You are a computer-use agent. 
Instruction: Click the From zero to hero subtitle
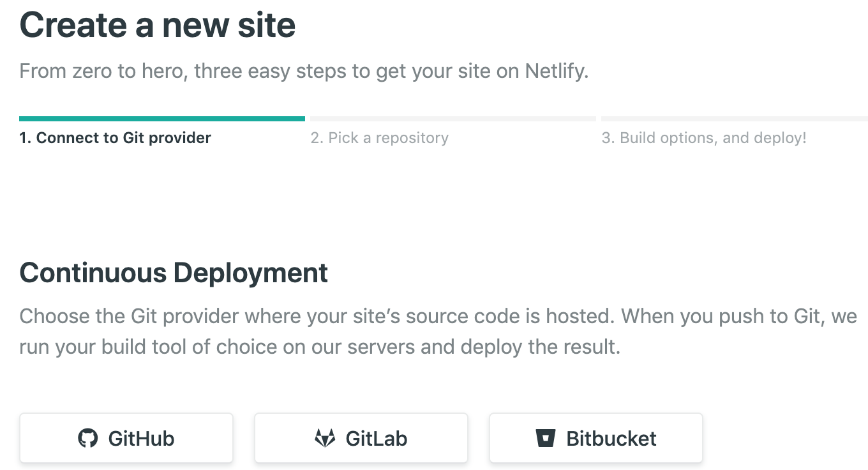[304, 71]
